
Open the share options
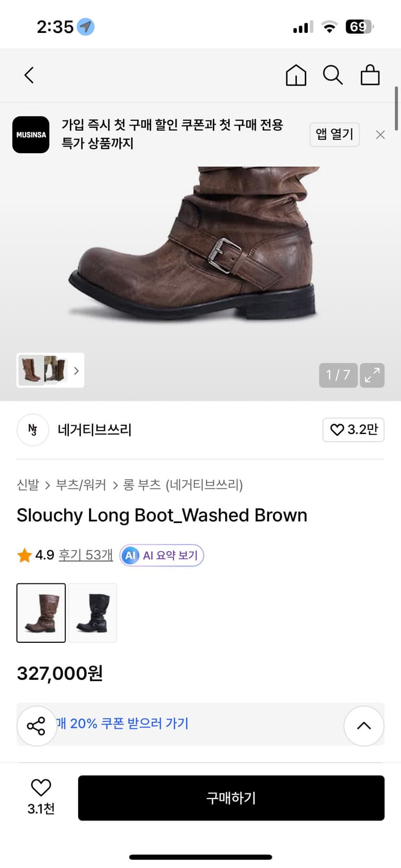[x=36, y=726]
